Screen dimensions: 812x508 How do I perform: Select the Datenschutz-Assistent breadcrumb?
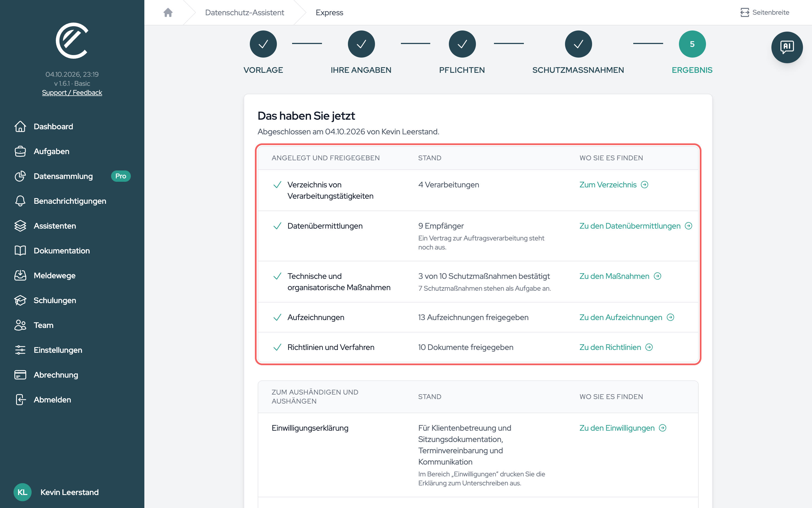[x=244, y=12]
